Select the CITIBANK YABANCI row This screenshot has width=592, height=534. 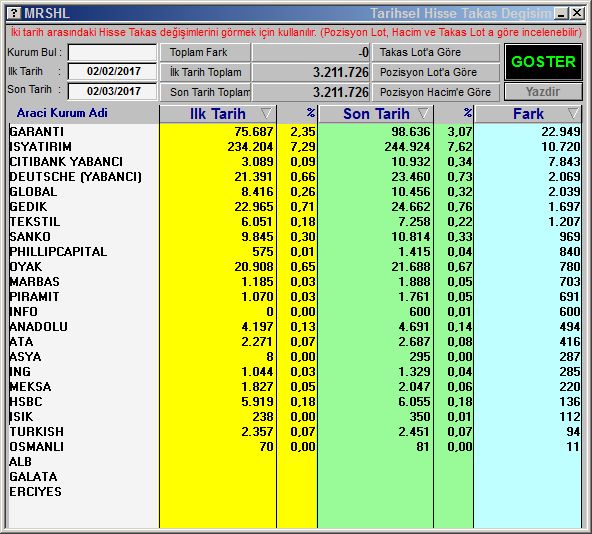coord(66,162)
